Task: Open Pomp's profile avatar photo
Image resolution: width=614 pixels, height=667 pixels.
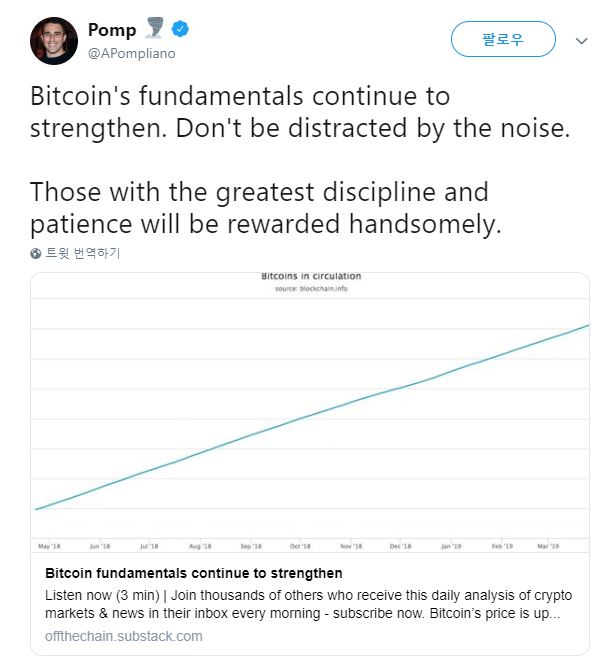Action: click(54, 41)
